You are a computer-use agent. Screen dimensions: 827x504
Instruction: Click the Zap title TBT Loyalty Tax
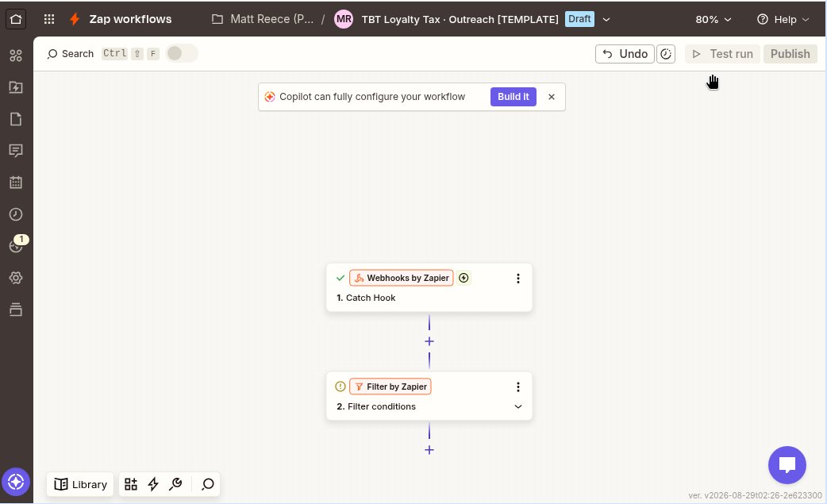tap(460, 20)
